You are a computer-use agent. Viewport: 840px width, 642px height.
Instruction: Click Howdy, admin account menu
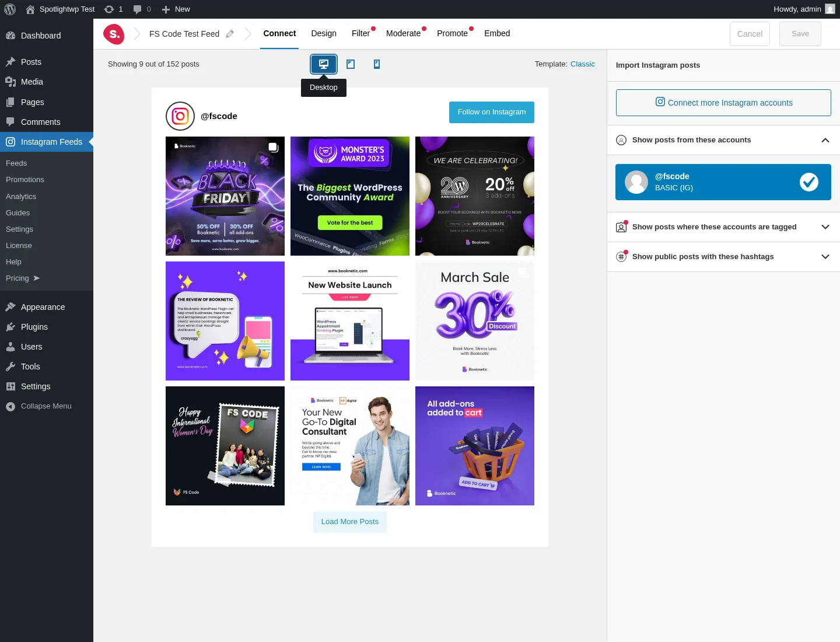[804, 9]
